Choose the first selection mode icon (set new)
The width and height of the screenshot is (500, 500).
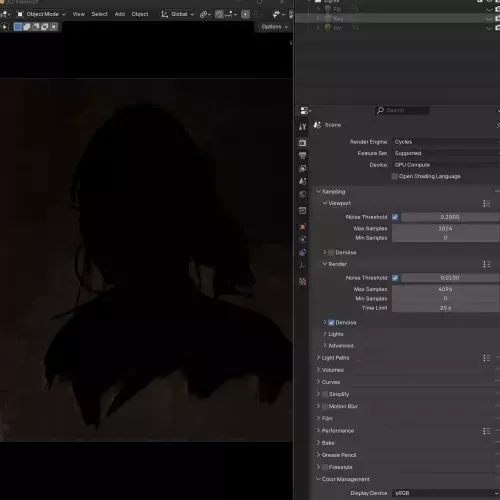coord(18,27)
